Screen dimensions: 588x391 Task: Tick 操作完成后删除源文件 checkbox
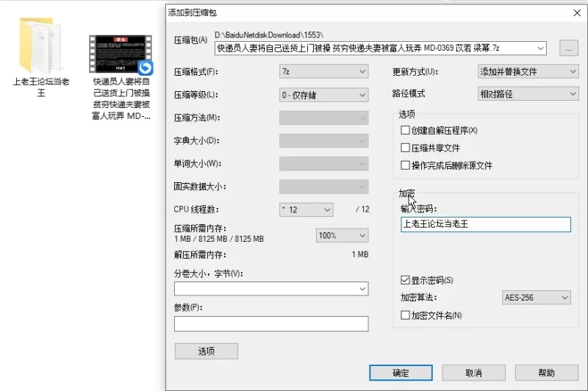[x=405, y=165]
